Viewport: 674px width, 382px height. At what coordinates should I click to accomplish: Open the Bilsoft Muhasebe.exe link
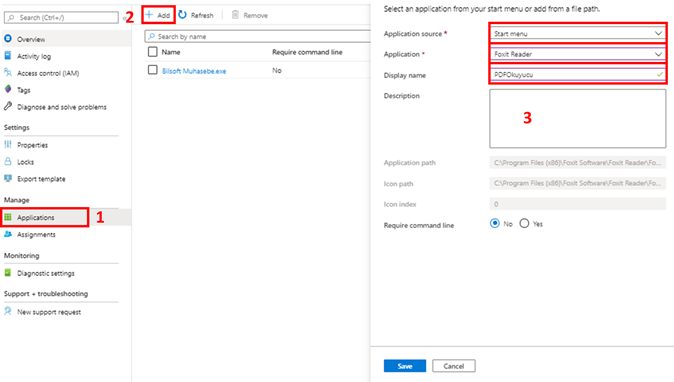tap(194, 71)
